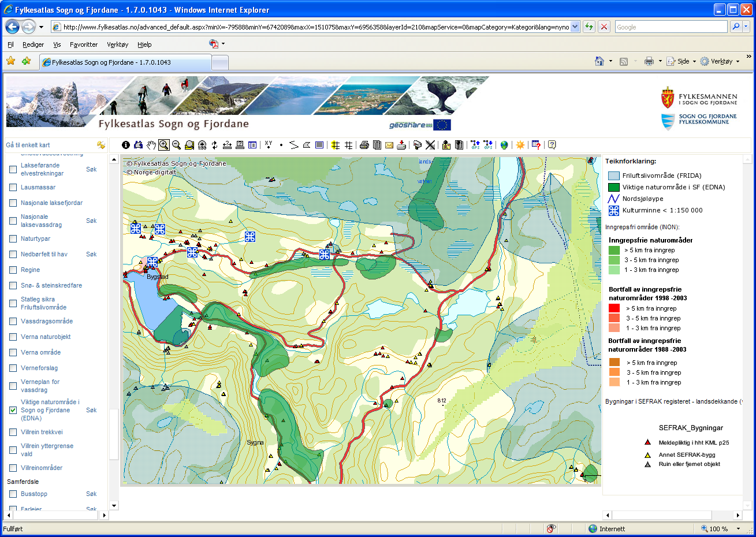Click Søk next to Nedbørfelt til hav
The image size is (756, 537).
click(91, 254)
